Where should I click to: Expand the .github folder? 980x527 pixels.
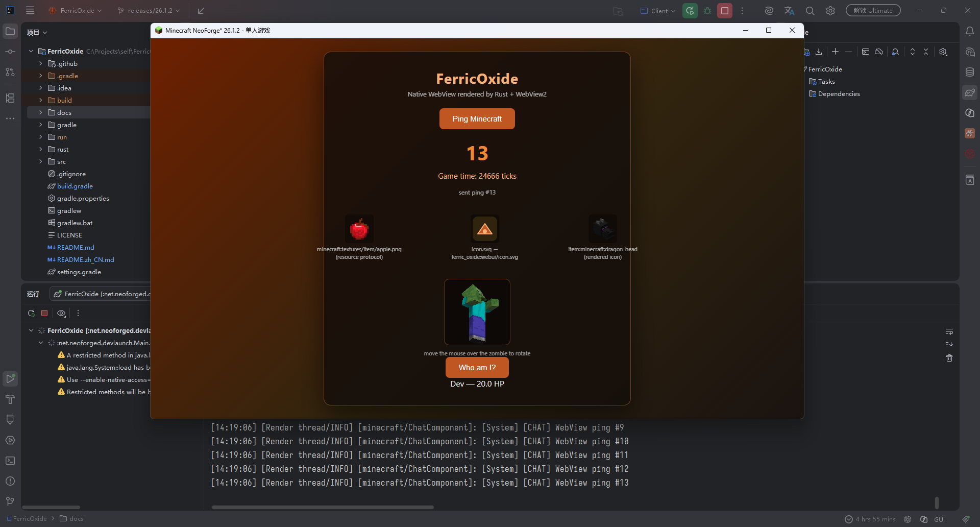tap(41, 63)
